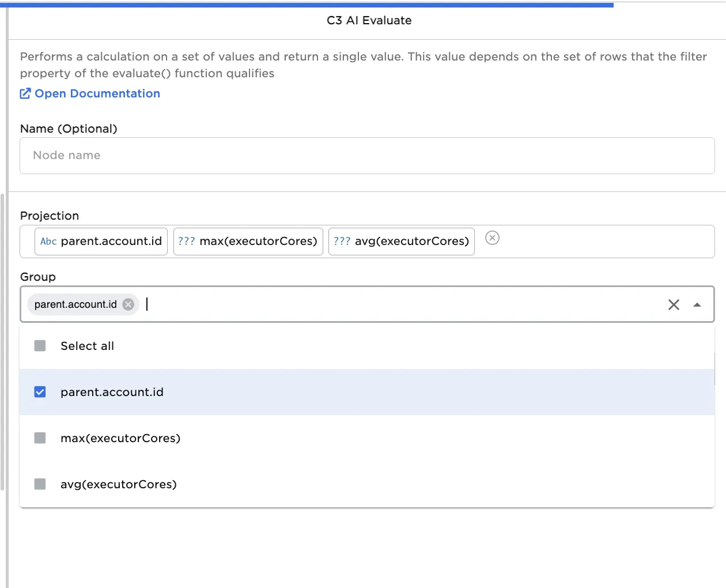Viewport: 726px width, 588px height.
Task: Select the parent.account.id projection chip
Action: (101, 242)
